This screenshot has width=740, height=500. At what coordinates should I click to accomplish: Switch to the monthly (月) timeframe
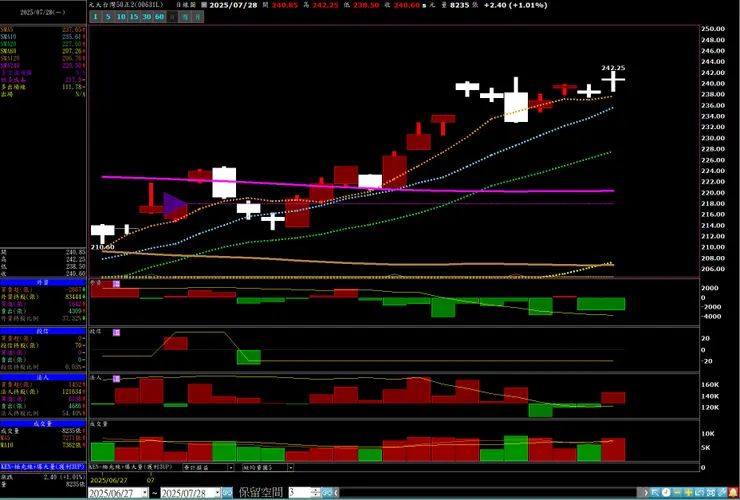pos(198,17)
